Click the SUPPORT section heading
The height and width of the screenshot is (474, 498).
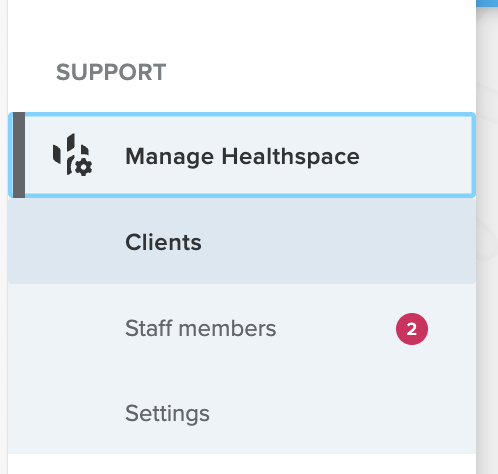(x=111, y=72)
